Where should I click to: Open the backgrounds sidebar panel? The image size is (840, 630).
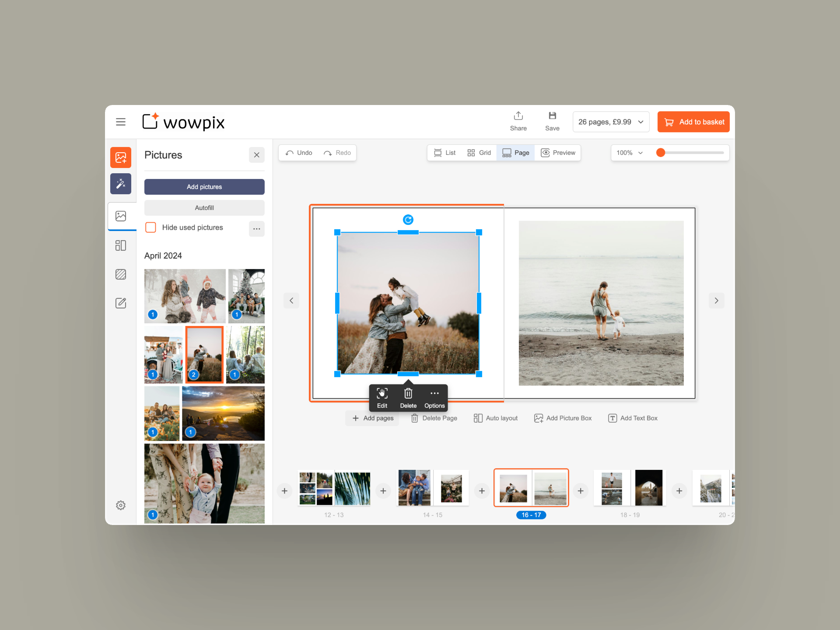[121, 274]
